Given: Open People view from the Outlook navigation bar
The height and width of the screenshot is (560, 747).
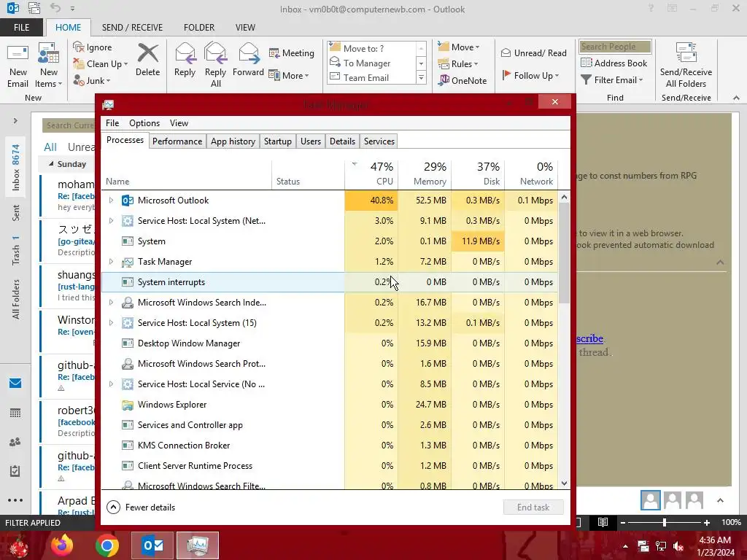Looking at the screenshot, I should (15, 442).
